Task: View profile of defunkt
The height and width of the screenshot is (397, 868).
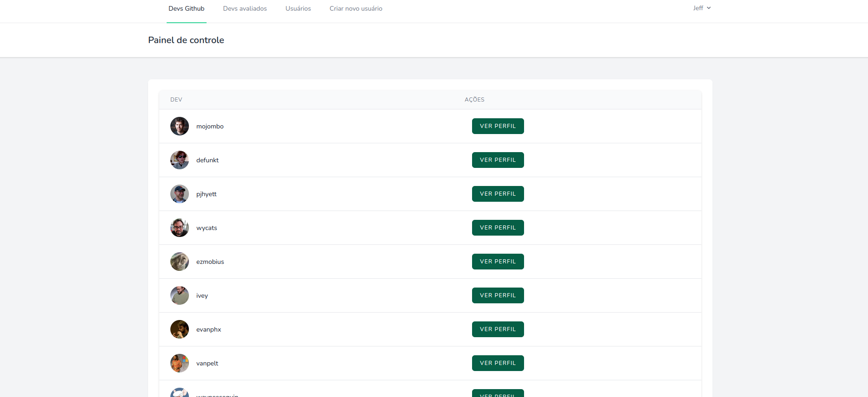Action: click(498, 160)
